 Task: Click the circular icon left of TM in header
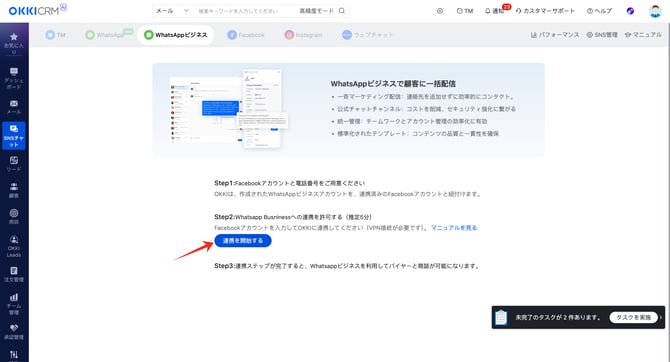440,11
